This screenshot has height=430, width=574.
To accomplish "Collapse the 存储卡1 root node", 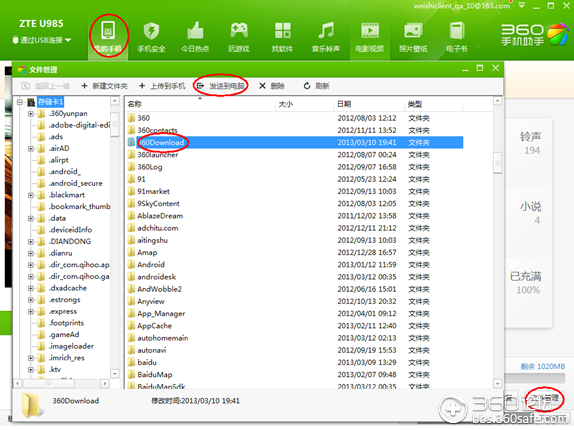I will point(20,102).
